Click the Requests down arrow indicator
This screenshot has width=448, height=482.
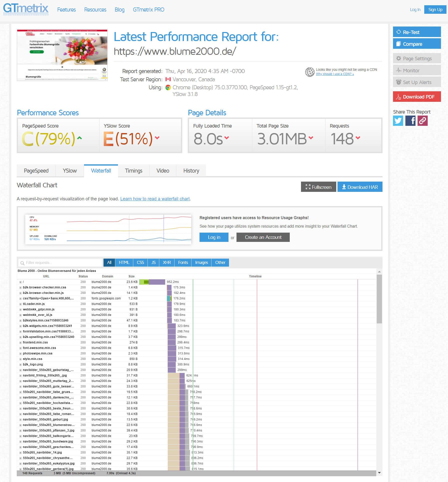tap(358, 138)
